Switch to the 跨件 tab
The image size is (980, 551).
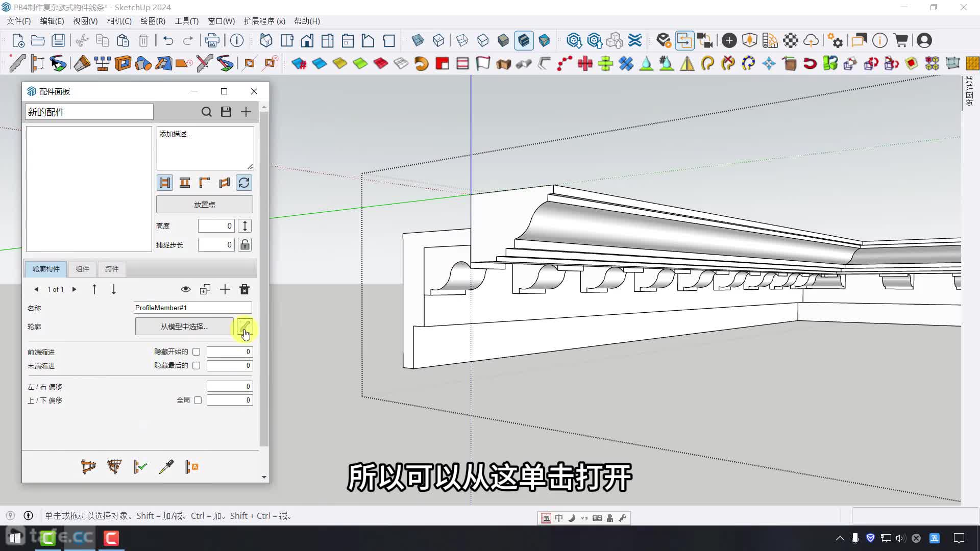pos(112,269)
